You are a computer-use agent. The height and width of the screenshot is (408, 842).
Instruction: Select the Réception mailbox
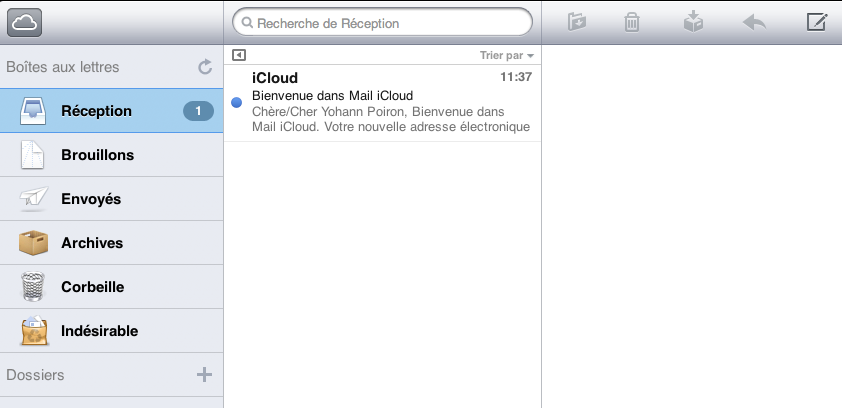[x=96, y=111]
